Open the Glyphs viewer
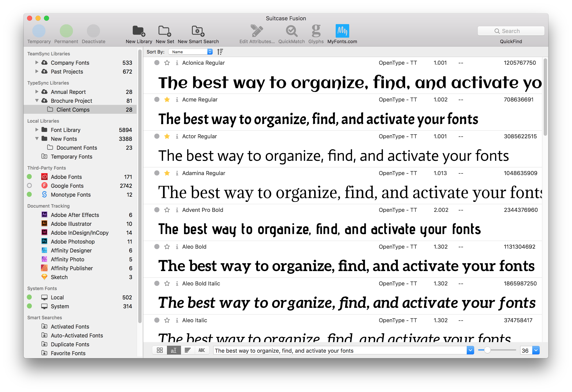Screen dimensions: 572x392 [316, 31]
